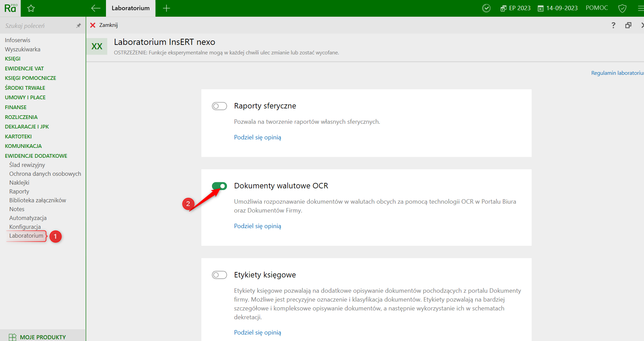Select Ślad rewizyjny in the sidebar
This screenshot has height=341, width=644.
[x=27, y=165]
